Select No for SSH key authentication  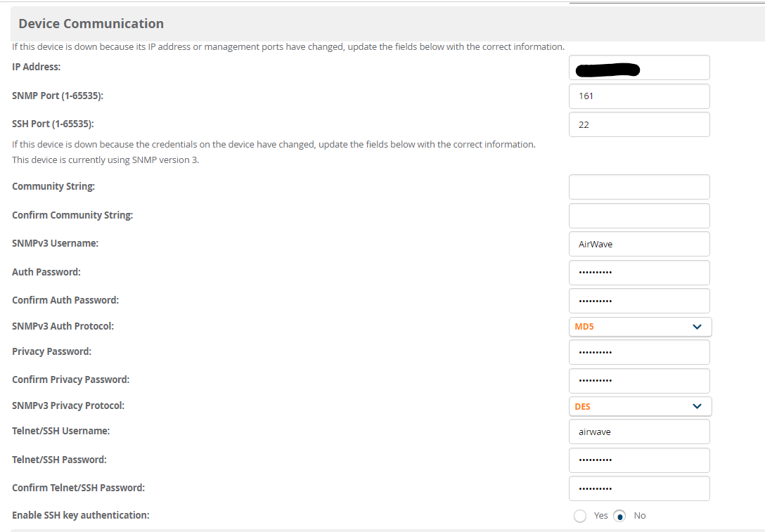tap(619, 515)
